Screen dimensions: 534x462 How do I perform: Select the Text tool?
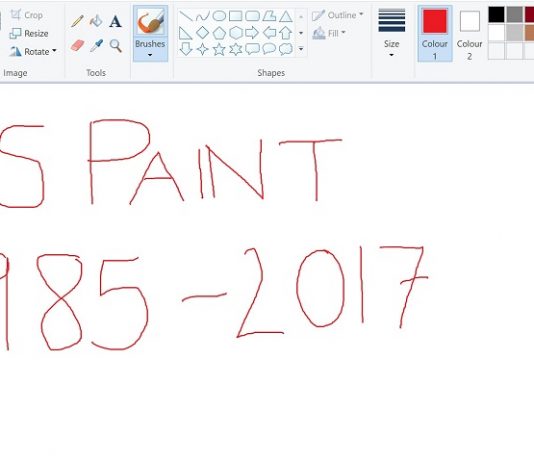(115, 21)
